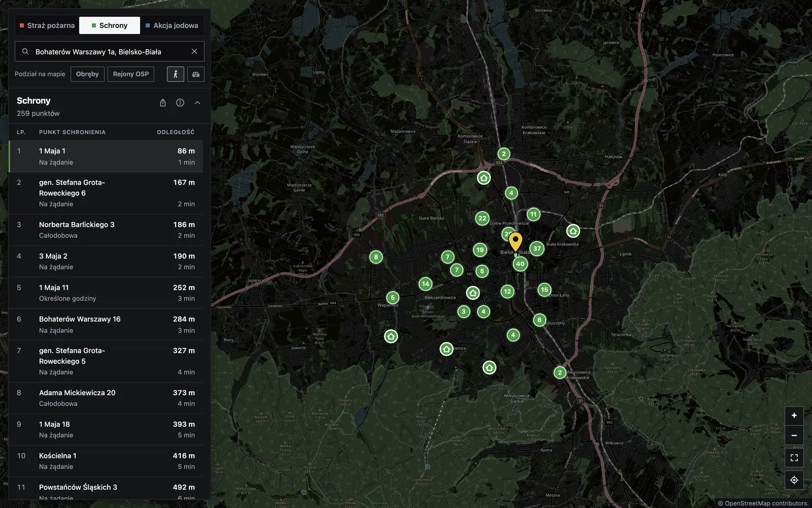Select Bohaterów Warszawy 16 in list

tap(106, 325)
